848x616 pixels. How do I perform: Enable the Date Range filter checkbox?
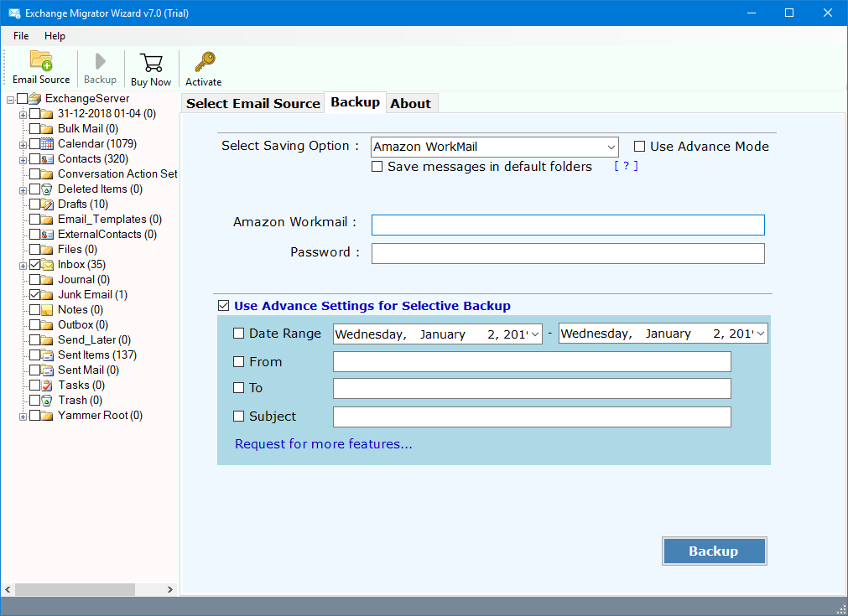point(238,334)
